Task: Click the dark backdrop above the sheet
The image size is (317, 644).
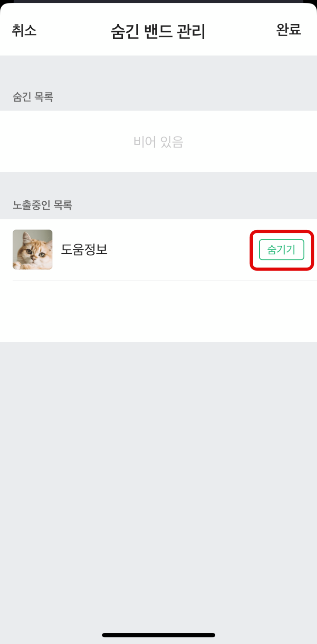Action: click(x=158, y=2)
